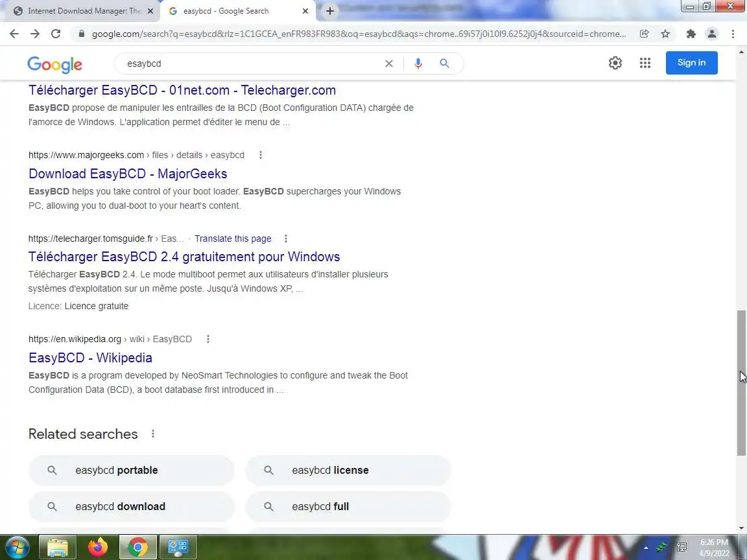The width and height of the screenshot is (747, 560).
Task: Open more options for the Wikipedia result
Action: click(x=207, y=339)
